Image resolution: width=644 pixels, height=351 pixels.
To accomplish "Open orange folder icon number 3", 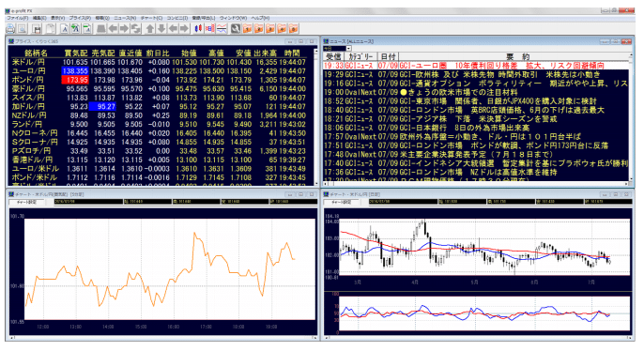I will click(x=270, y=28).
